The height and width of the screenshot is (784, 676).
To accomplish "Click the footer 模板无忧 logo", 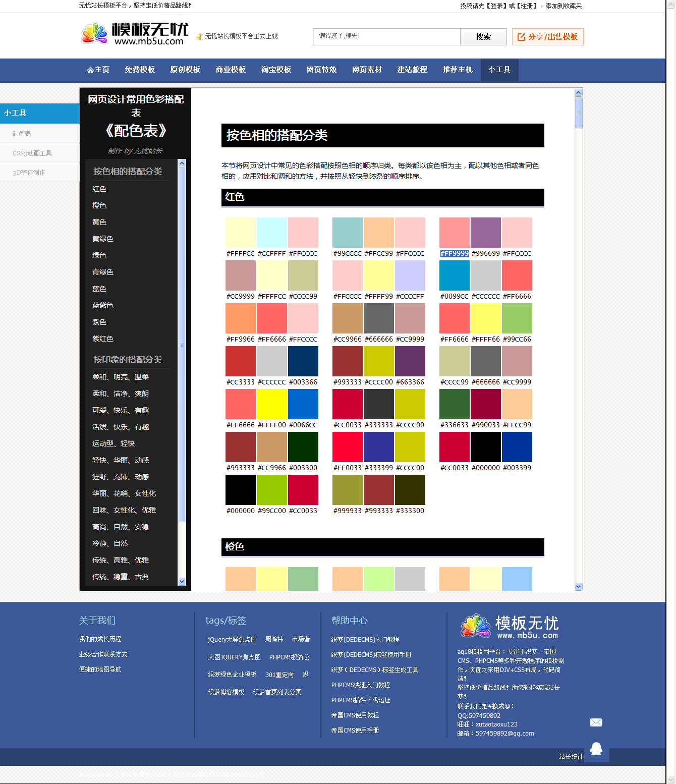I will click(510, 627).
